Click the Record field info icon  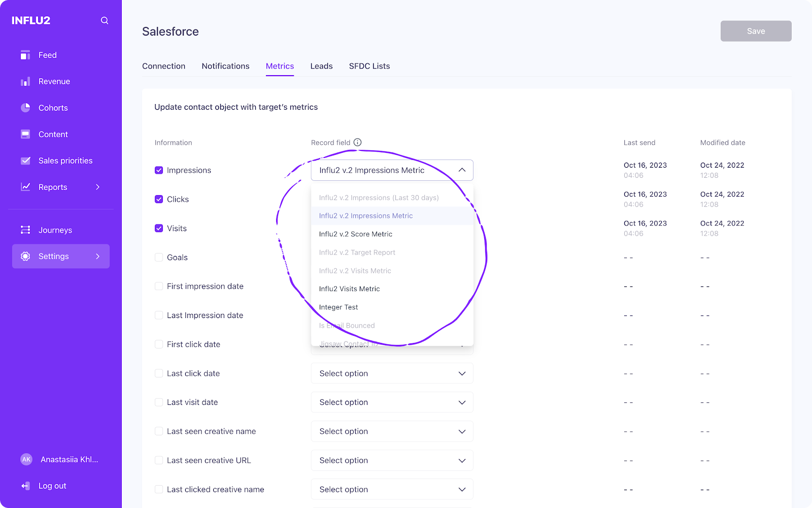tap(357, 142)
